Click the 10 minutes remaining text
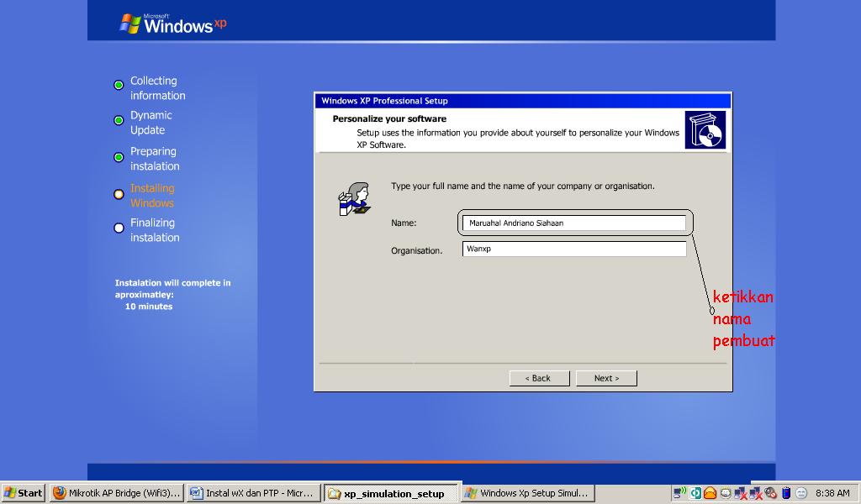This screenshot has height=504, width=861. click(x=149, y=307)
